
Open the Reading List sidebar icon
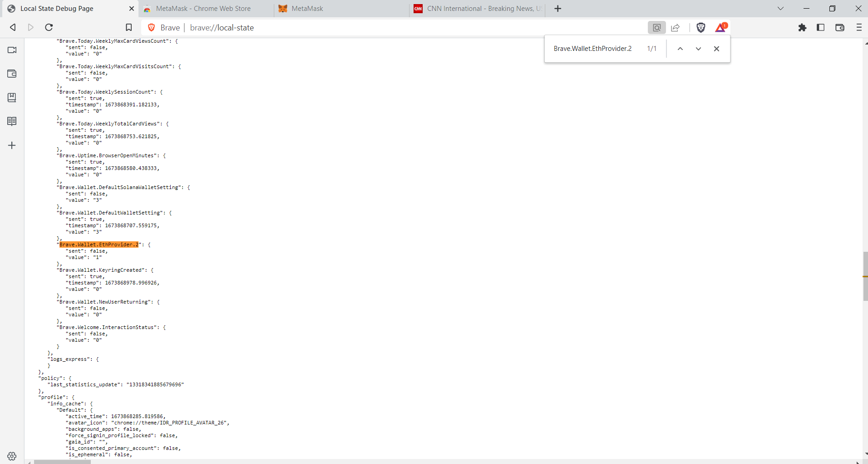(x=12, y=121)
